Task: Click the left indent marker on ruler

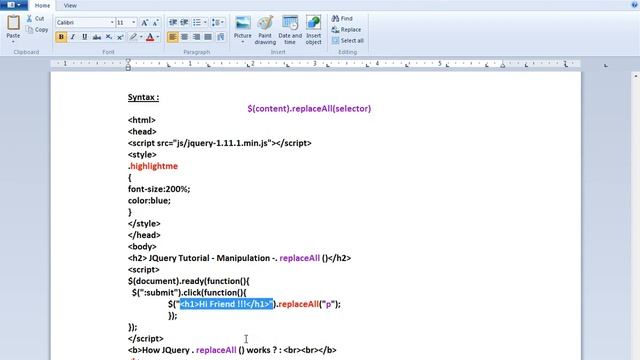Action: click(128, 64)
